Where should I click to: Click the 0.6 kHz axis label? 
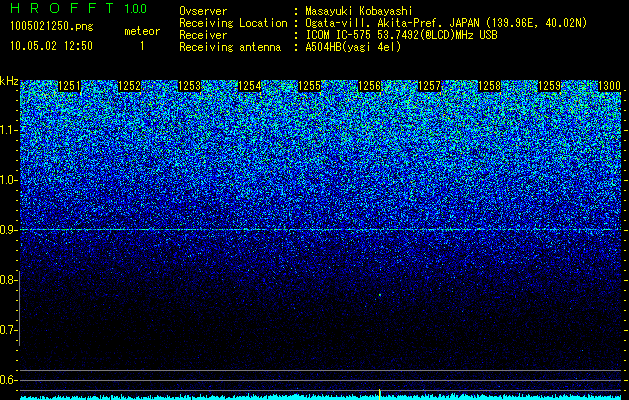coord(8,380)
